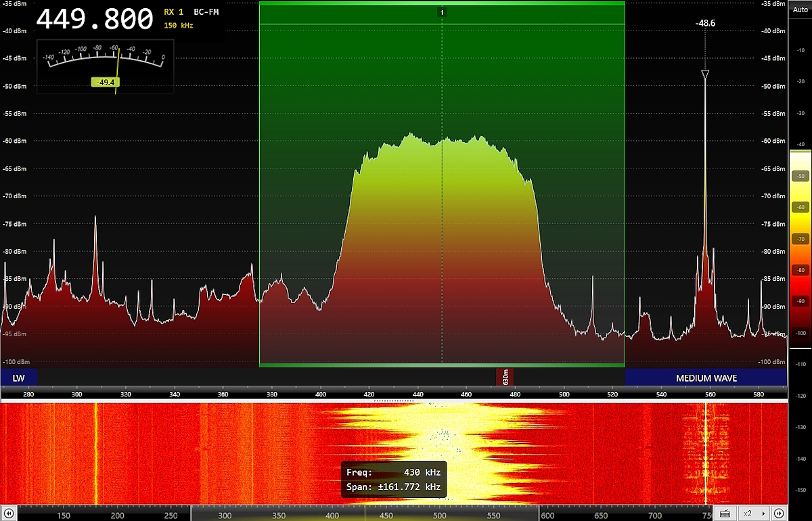This screenshot has height=521, width=812.
Task: Click the keyboard icon beside zoom control
Action: coord(725,514)
